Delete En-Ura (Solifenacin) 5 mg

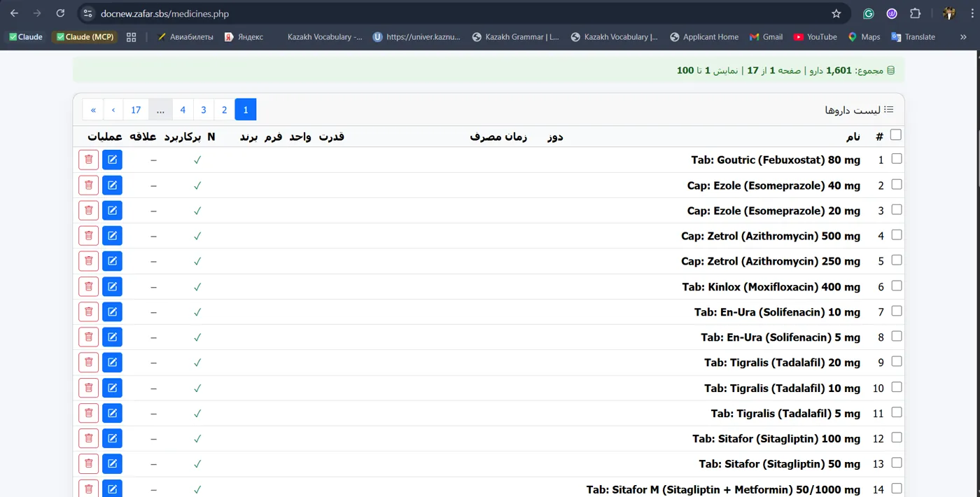(x=88, y=337)
